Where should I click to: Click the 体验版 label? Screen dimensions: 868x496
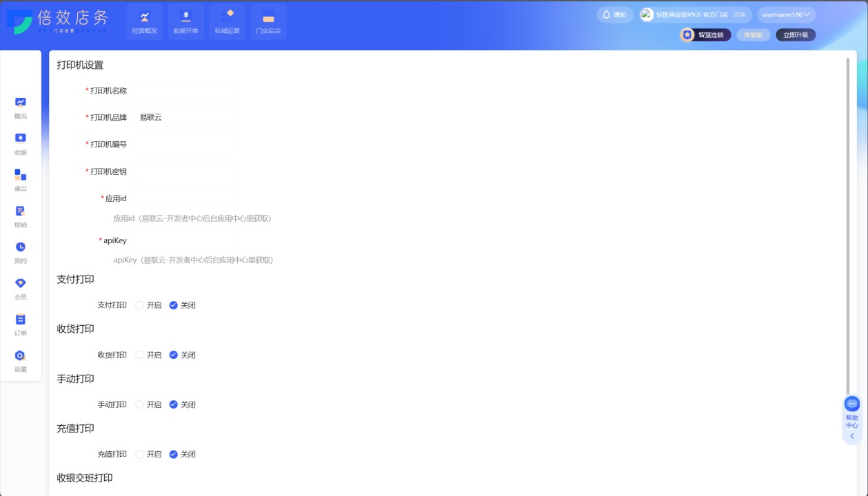point(754,34)
